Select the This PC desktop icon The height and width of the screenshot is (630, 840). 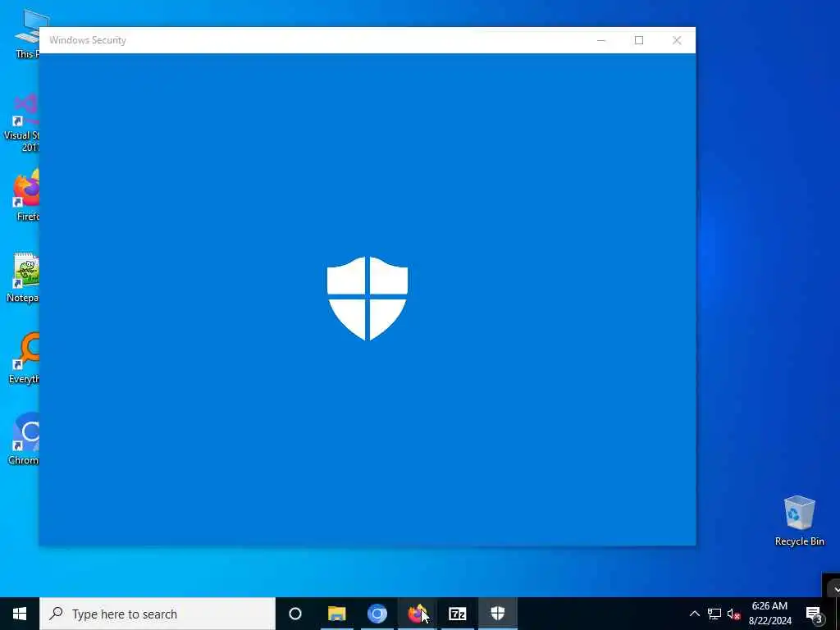coord(26,33)
